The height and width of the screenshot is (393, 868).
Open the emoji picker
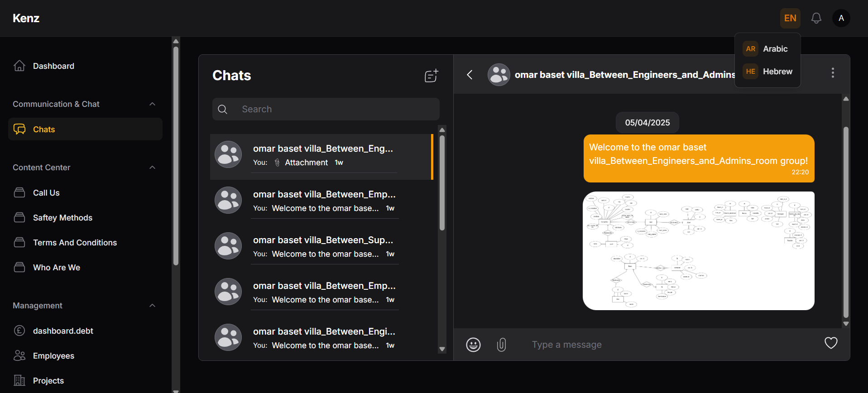click(x=473, y=345)
